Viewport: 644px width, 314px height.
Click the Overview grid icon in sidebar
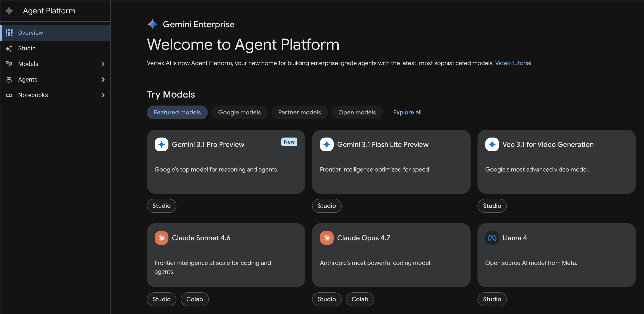(x=9, y=33)
